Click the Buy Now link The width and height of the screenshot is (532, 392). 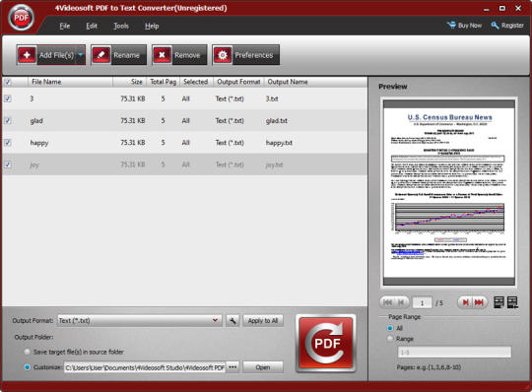click(x=464, y=26)
